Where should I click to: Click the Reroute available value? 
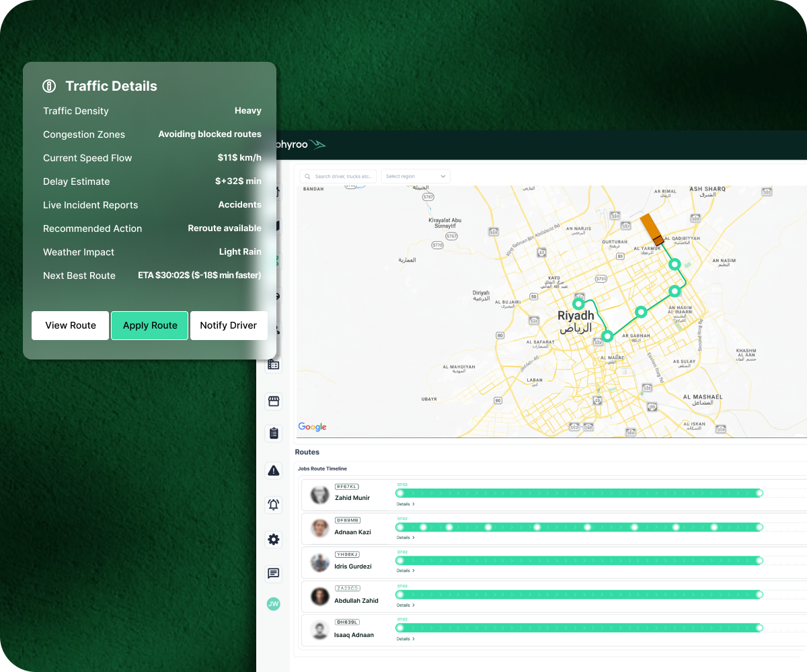click(x=225, y=228)
